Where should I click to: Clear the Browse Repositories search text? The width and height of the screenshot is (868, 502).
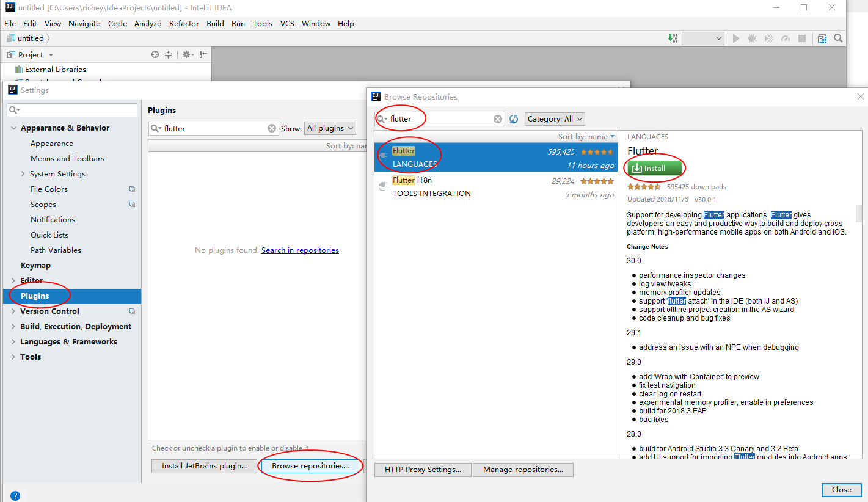498,119
